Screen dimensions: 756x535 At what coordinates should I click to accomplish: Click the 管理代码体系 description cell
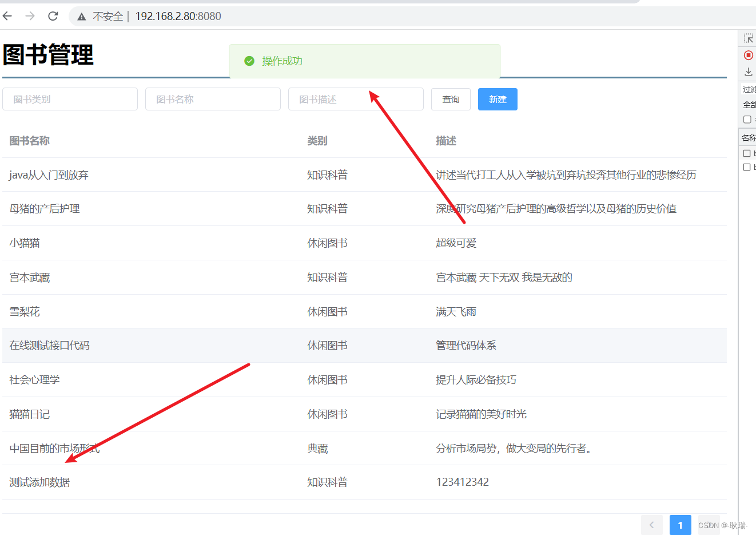pyautogui.click(x=466, y=346)
